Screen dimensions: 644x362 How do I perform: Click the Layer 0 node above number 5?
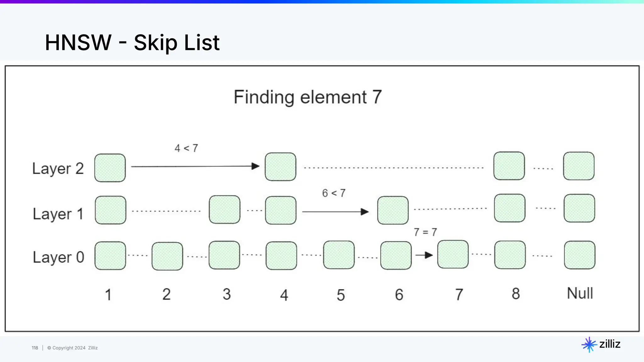tap(339, 255)
